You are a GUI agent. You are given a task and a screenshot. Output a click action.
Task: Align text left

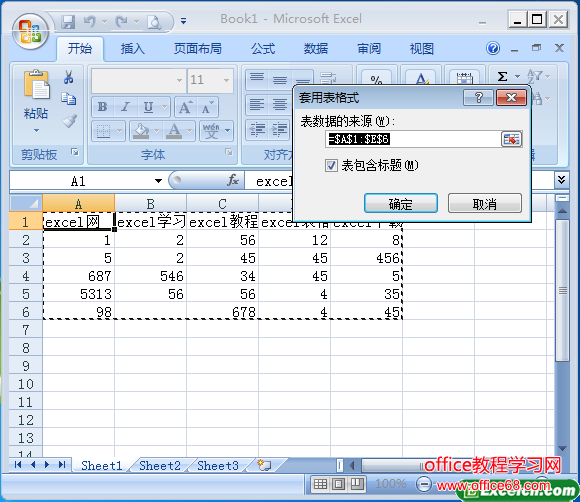(257, 105)
